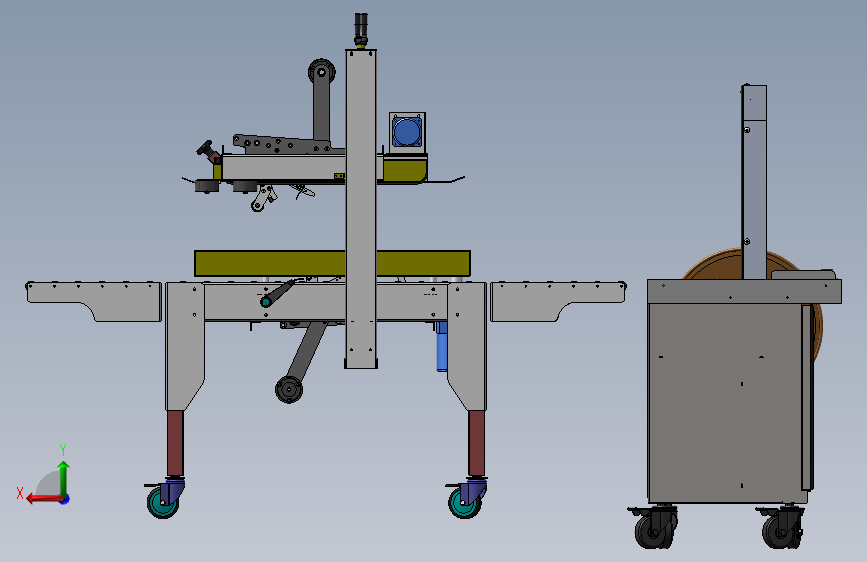Select the left infeed roller extension table
Viewport: 867px width, 562px height.
point(93,300)
